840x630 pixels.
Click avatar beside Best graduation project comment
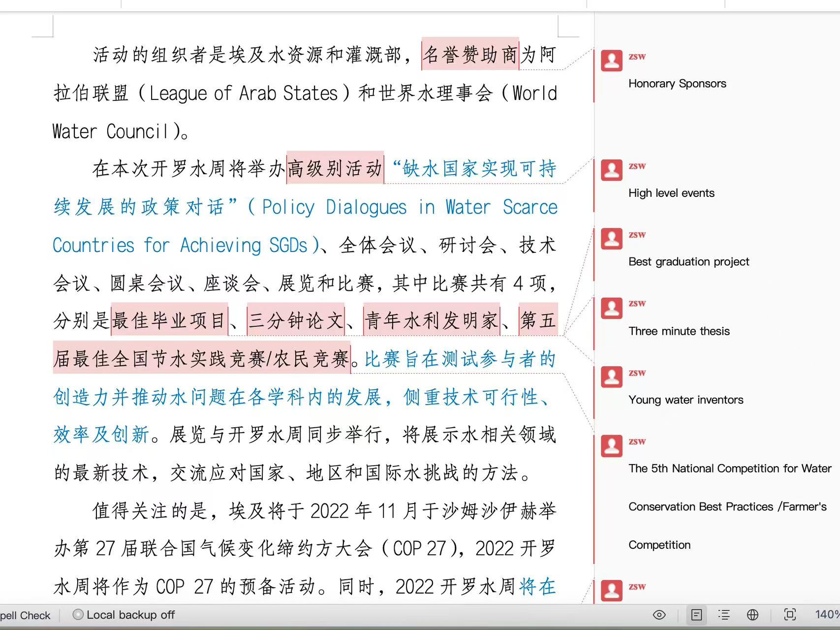pos(612,239)
